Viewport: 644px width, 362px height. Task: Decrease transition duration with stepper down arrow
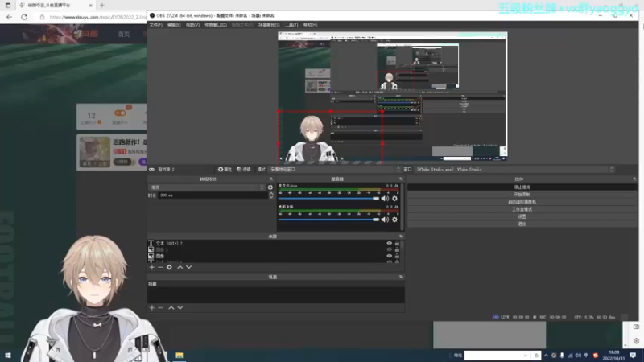coord(271,197)
